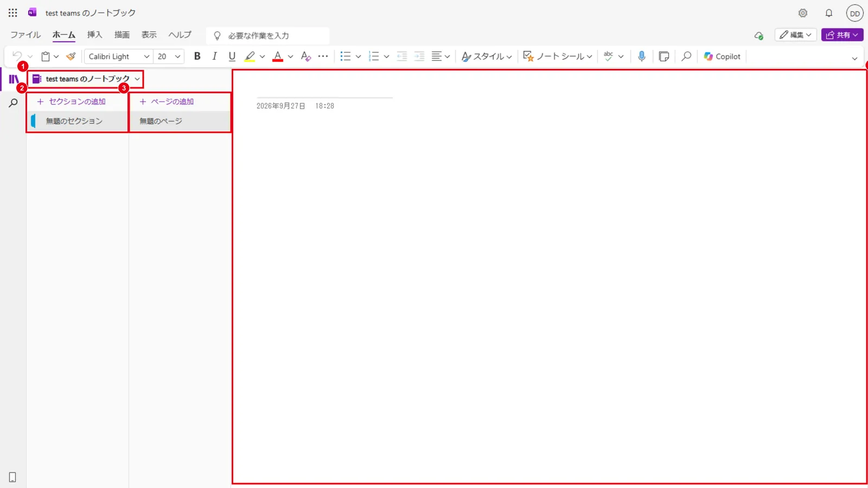Viewport: 868px width, 488px height.
Task: Open search from the left sidebar
Action: click(13, 102)
